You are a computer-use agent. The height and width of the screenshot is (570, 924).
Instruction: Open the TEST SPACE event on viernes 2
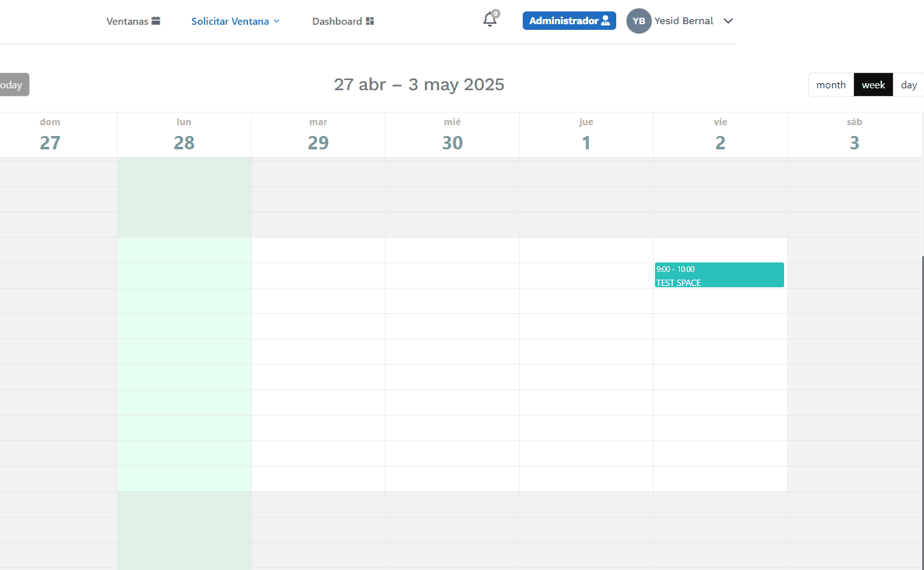click(x=719, y=275)
